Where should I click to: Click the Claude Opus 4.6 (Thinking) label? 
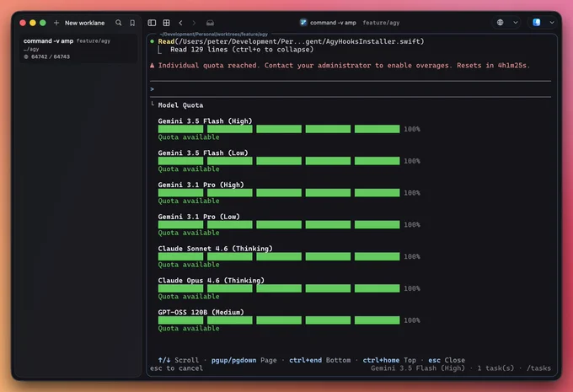[212, 280]
